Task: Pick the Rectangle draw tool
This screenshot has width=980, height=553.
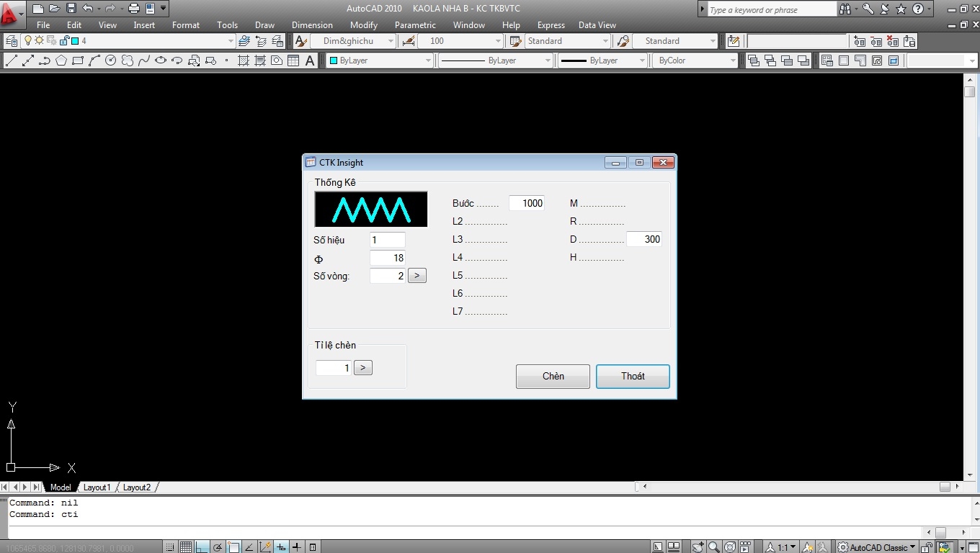Action: (78, 61)
